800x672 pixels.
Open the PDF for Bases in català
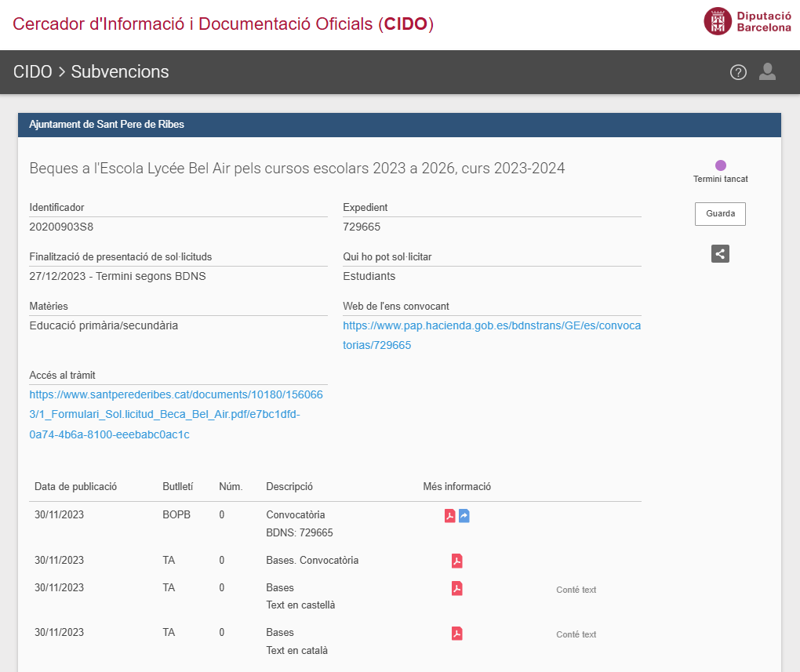pyautogui.click(x=456, y=634)
